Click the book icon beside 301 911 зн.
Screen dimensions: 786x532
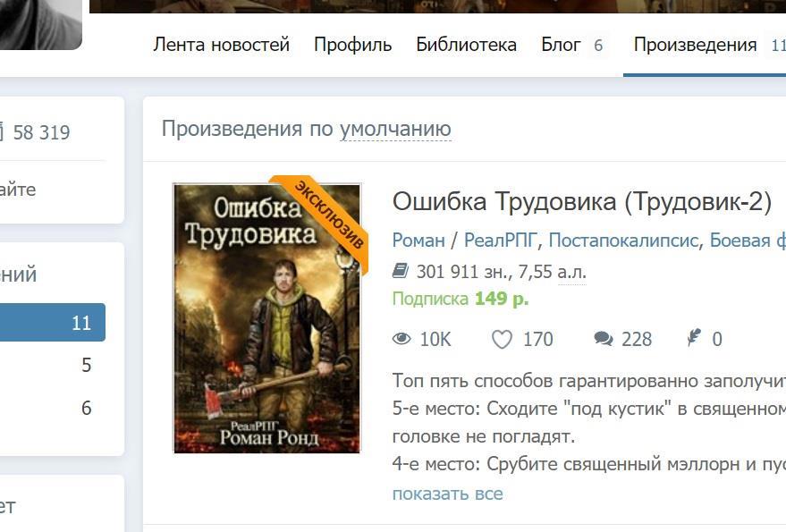click(x=400, y=271)
